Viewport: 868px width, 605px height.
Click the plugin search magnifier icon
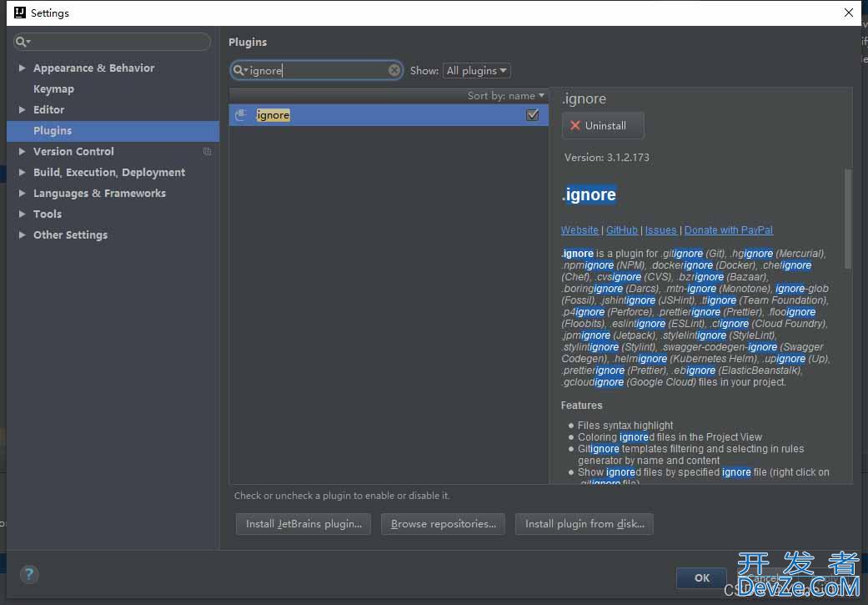pos(239,70)
